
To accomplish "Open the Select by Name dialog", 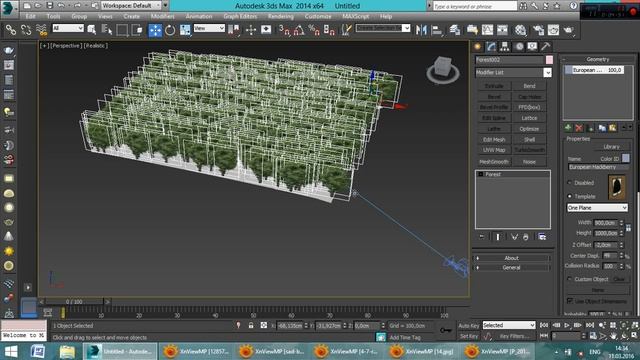I will [x=107, y=30].
